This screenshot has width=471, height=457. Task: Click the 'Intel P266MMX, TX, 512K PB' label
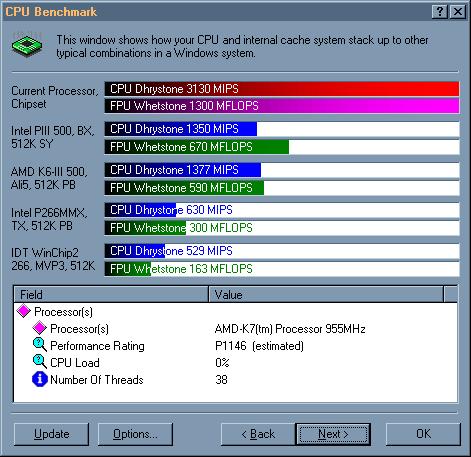(x=49, y=219)
